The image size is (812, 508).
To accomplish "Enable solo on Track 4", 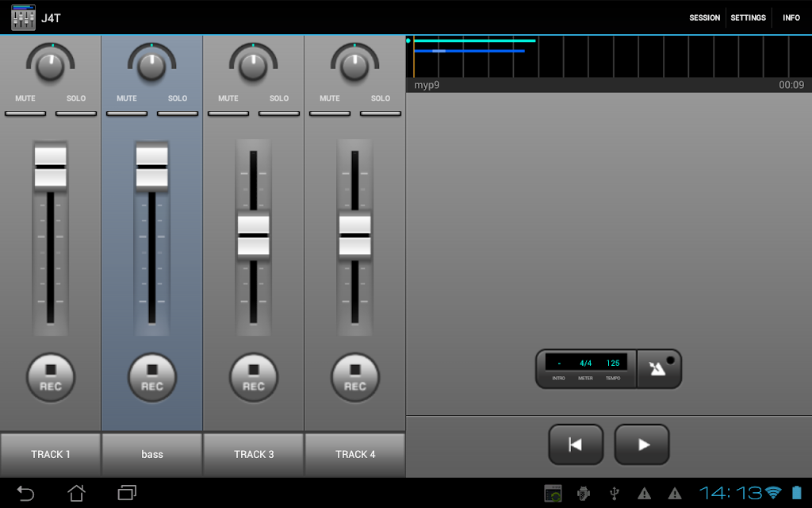I will pos(381,113).
